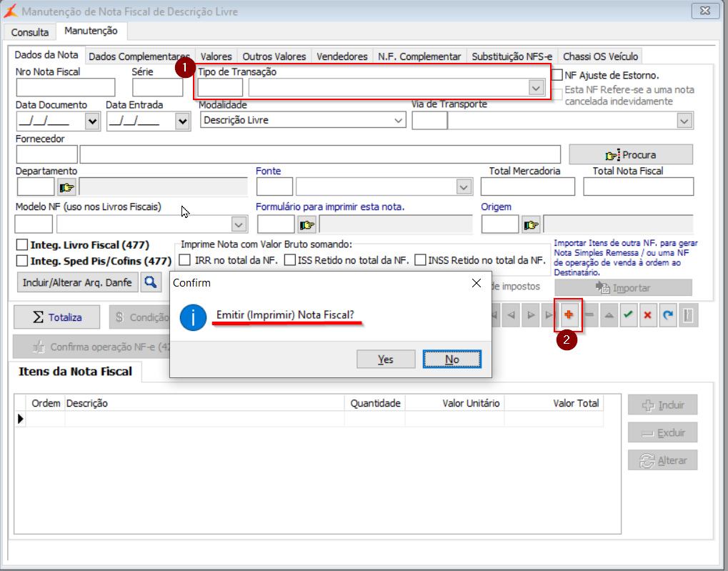Open Data Entrada date picker

182,121
